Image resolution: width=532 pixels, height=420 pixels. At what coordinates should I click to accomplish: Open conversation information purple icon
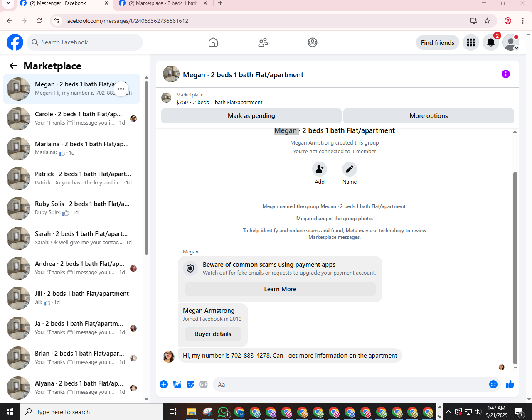[x=506, y=74]
